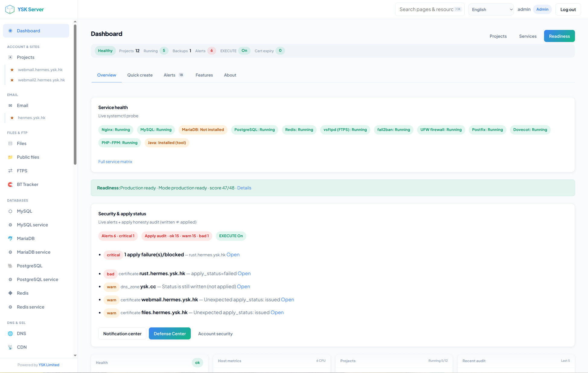588x373 pixels.
Task: Click the MariaDB dolphin icon
Action: pos(10,239)
